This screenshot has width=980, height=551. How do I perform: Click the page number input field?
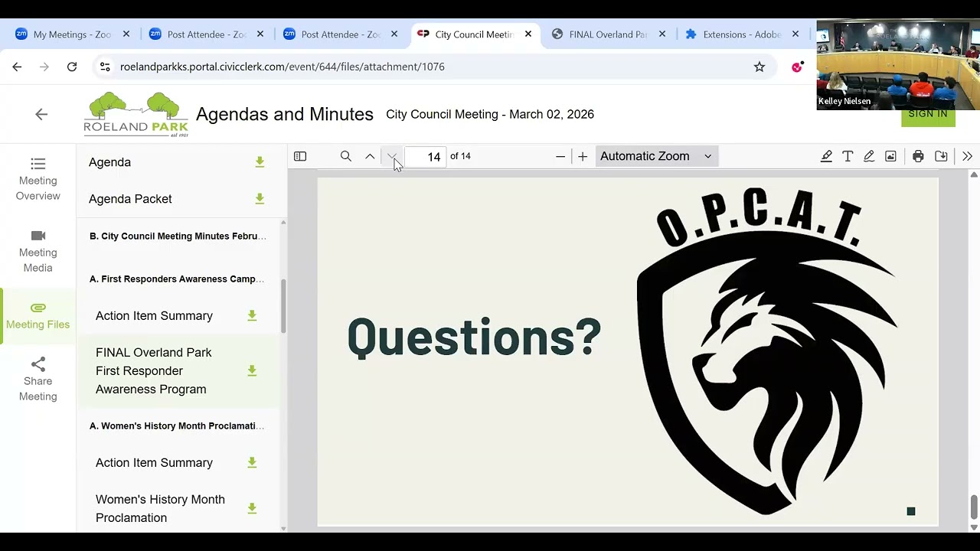pyautogui.click(x=425, y=156)
